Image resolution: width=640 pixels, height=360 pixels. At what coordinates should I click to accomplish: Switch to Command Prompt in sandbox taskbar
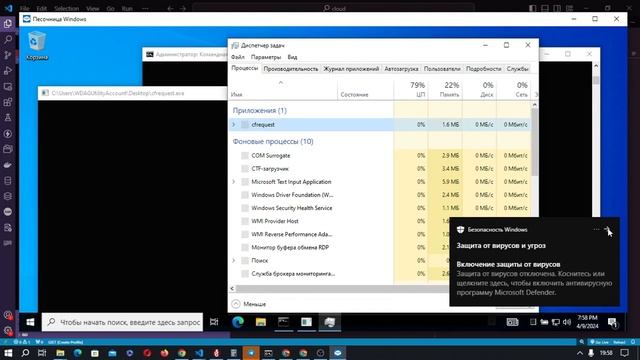[x=283, y=322]
